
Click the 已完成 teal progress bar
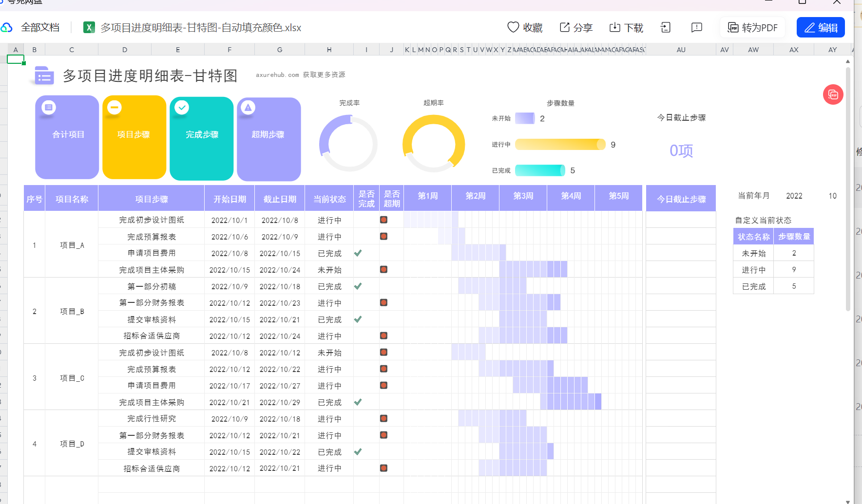540,170
